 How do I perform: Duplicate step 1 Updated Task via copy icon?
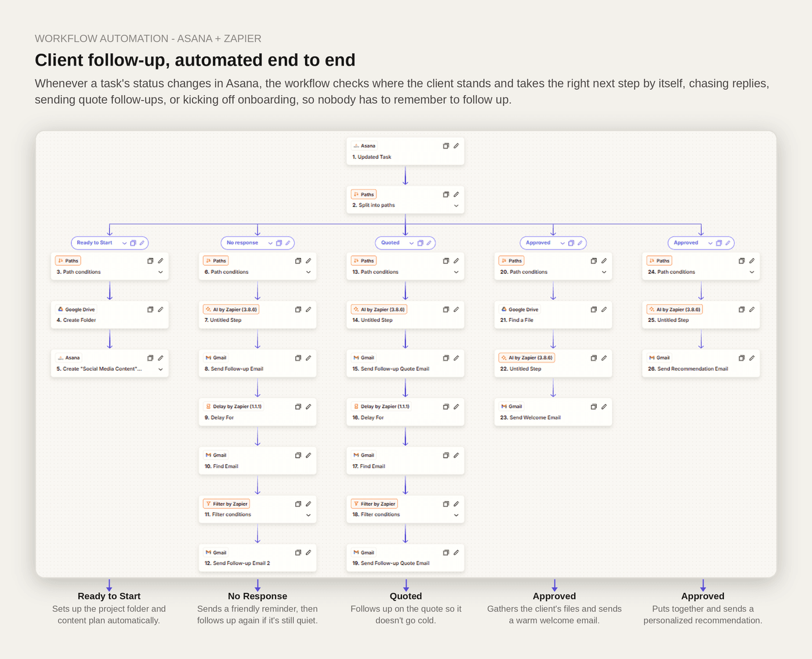pyautogui.click(x=446, y=146)
